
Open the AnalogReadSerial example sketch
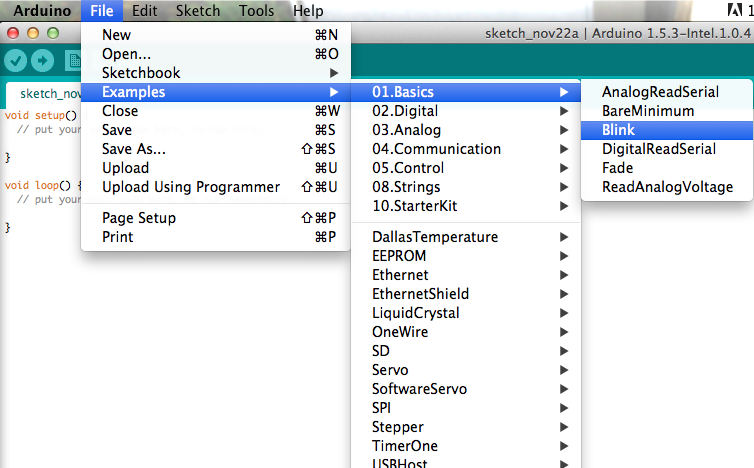[x=666, y=92]
